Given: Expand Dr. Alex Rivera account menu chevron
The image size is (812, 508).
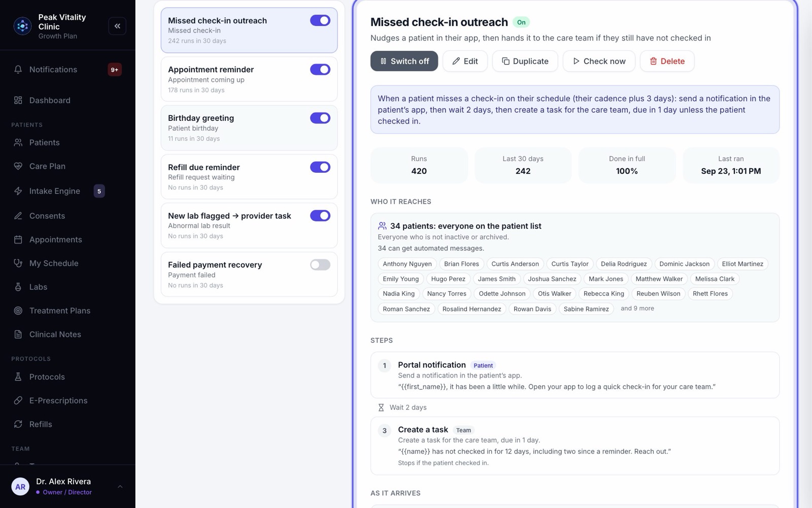Looking at the screenshot, I should (x=120, y=487).
